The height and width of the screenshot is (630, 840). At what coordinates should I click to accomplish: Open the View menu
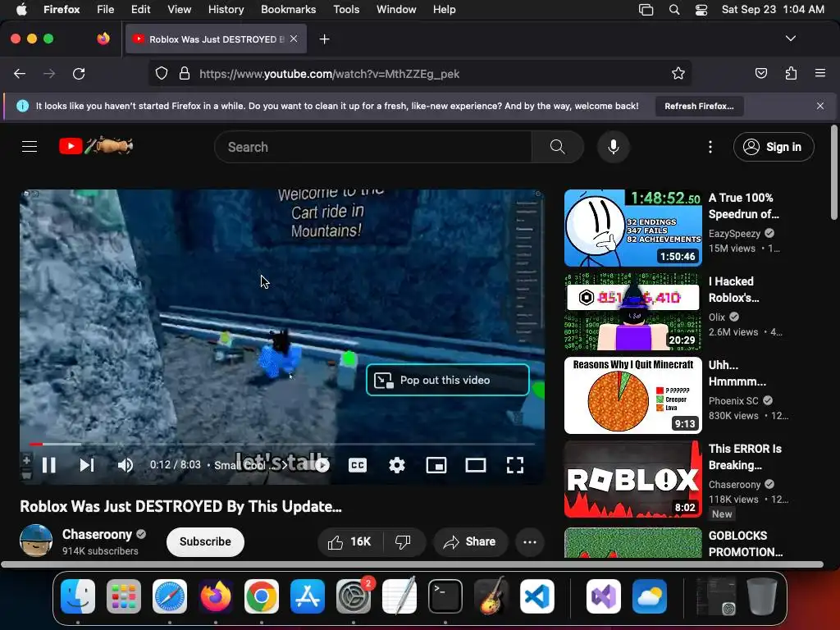[x=179, y=10]
